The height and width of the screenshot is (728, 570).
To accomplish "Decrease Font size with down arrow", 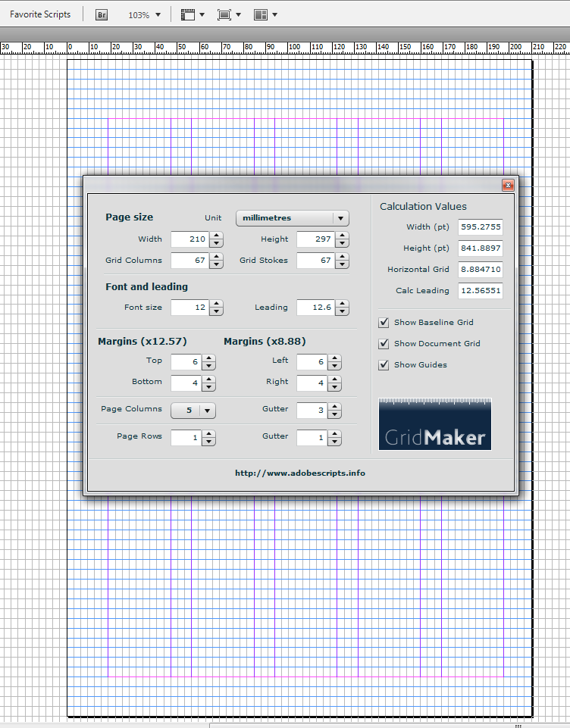I will coord(216,311).
